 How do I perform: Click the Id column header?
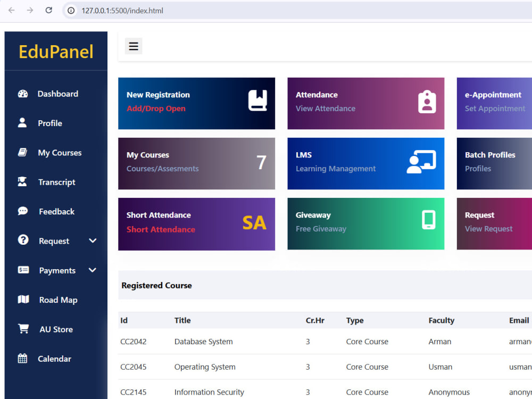click(124, 320)
